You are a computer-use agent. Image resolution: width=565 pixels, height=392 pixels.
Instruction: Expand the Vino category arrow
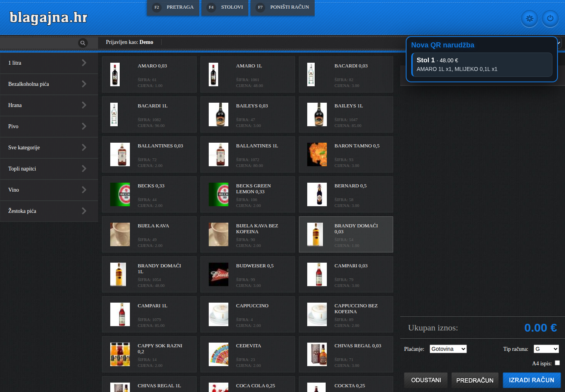tap(84, 190)
